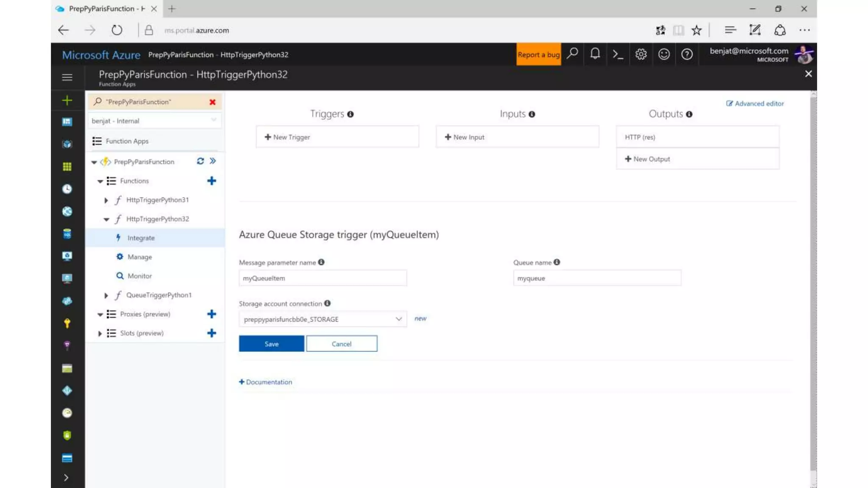
Task: Select Monitor under HttpTriggerPython32
Action: (x=139, y=276)
